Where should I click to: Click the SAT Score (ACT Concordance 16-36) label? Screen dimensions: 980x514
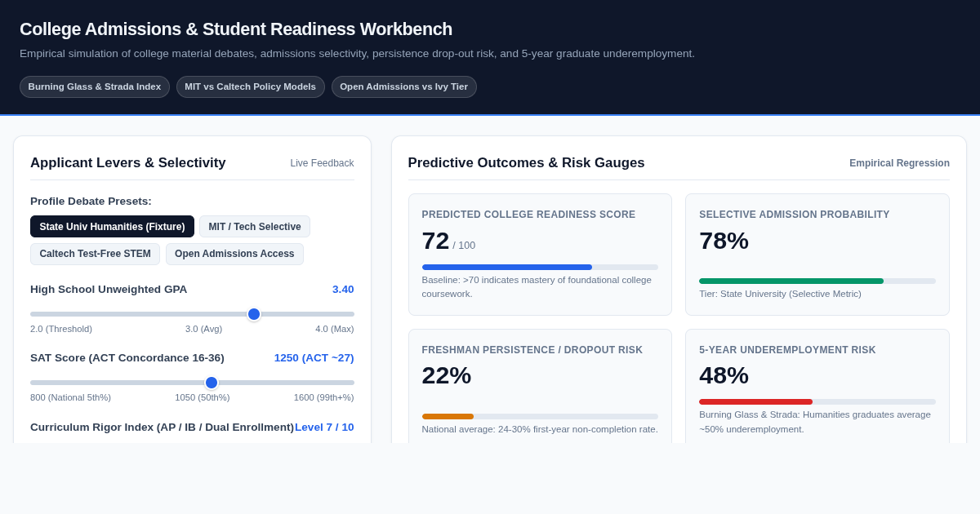point(127,358)
